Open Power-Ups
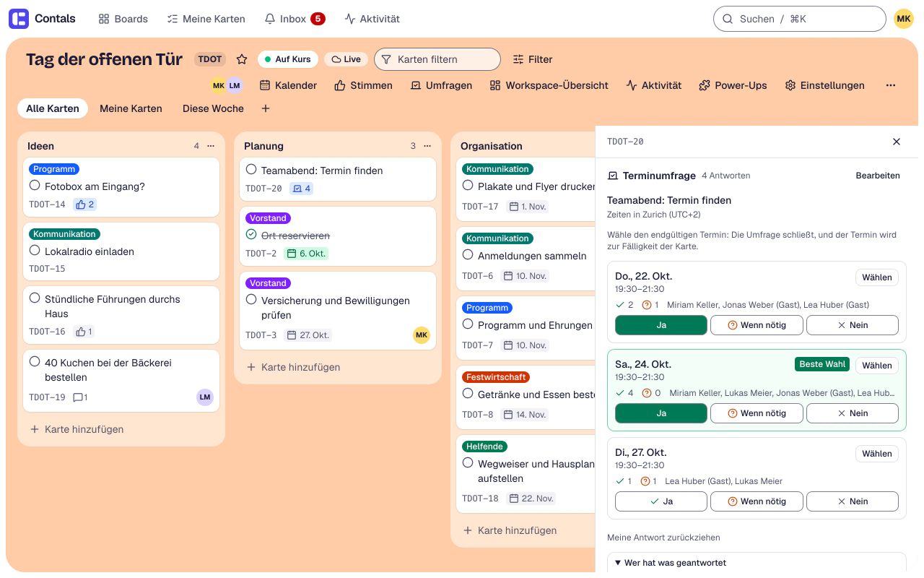 pyautogui.click(x=733, y=85)
